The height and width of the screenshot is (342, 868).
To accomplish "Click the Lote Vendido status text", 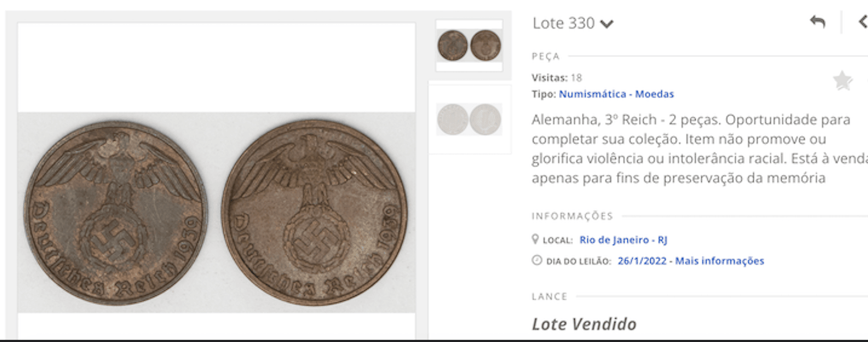I will click(584, 324).
